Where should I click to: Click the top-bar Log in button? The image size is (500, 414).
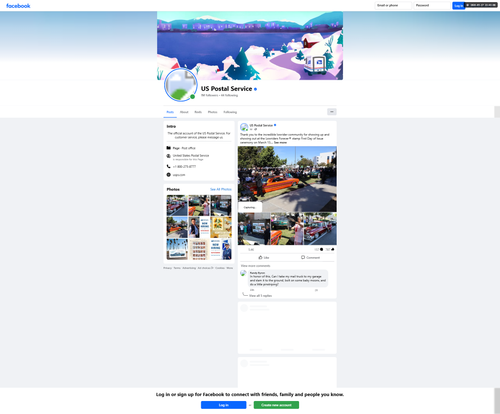pos(458,6)
